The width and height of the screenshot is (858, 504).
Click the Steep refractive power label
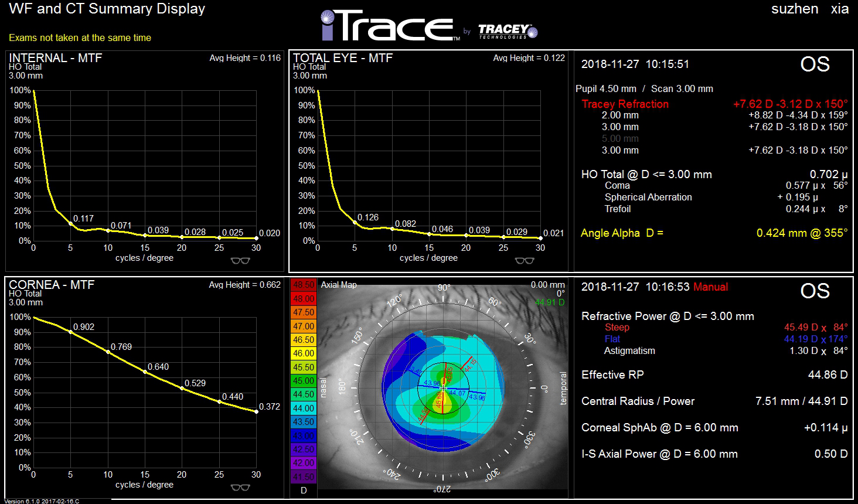617,328
